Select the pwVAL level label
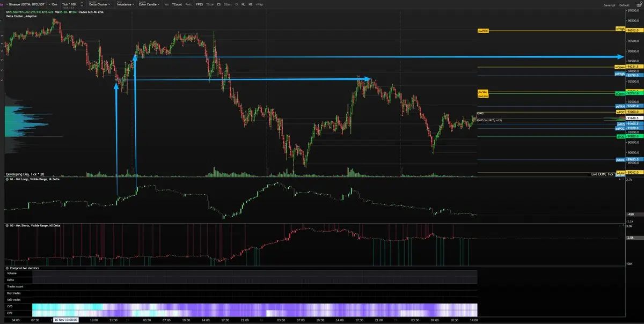This screenshot has width=644, height=324. pos(483,92)
